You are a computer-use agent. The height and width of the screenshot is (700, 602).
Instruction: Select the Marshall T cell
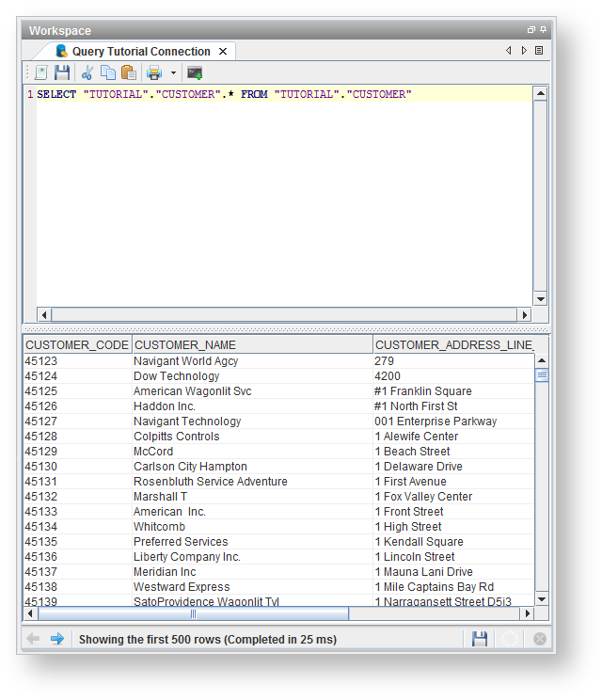click(252, 497)
